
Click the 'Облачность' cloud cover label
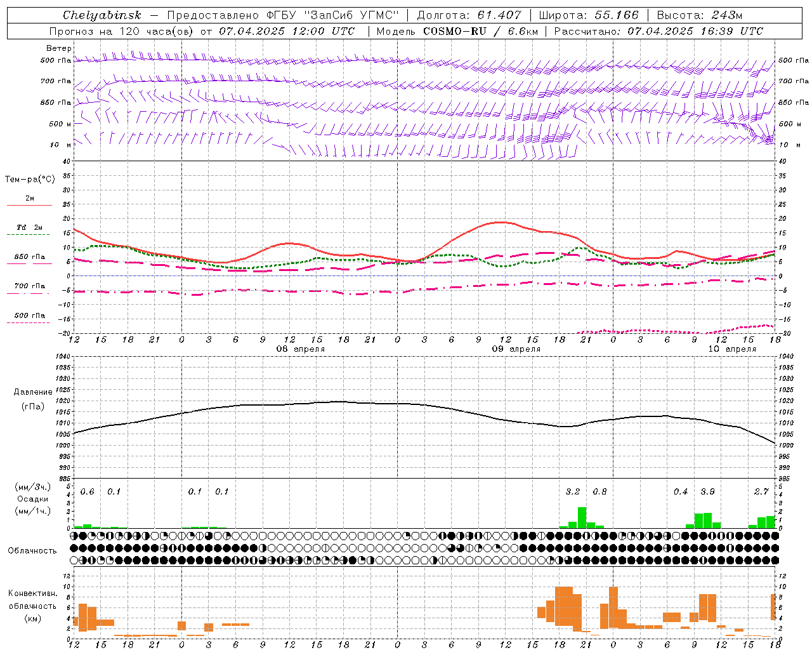click(32, 551)
